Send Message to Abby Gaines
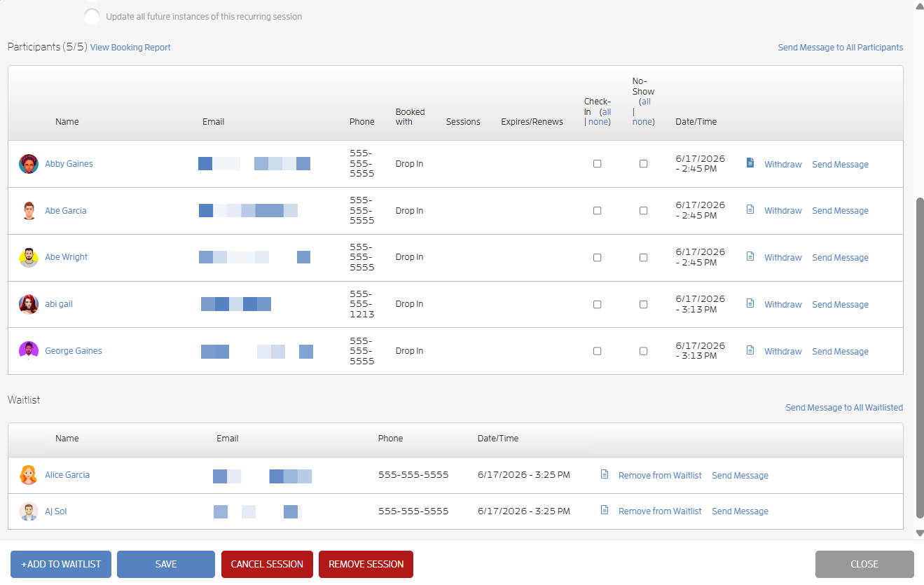This screenshot has height=585, width=924. 840,165
